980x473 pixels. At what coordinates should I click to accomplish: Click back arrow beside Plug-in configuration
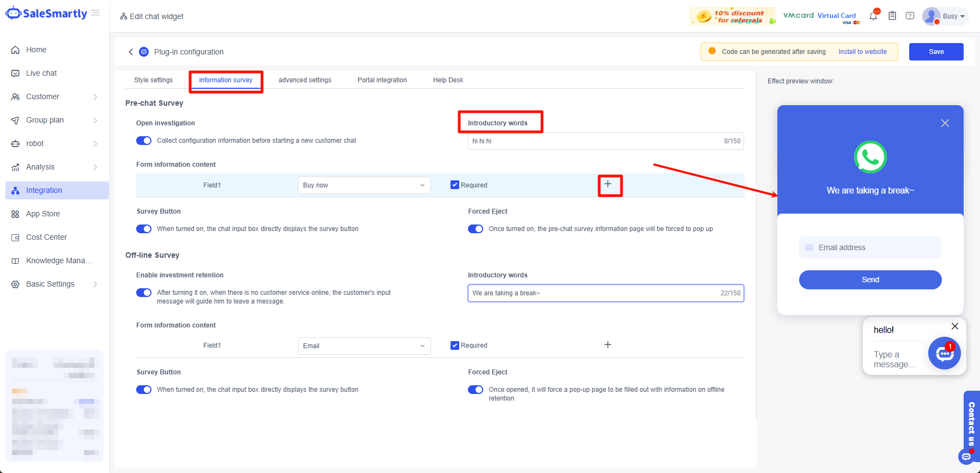click(131, 52)
